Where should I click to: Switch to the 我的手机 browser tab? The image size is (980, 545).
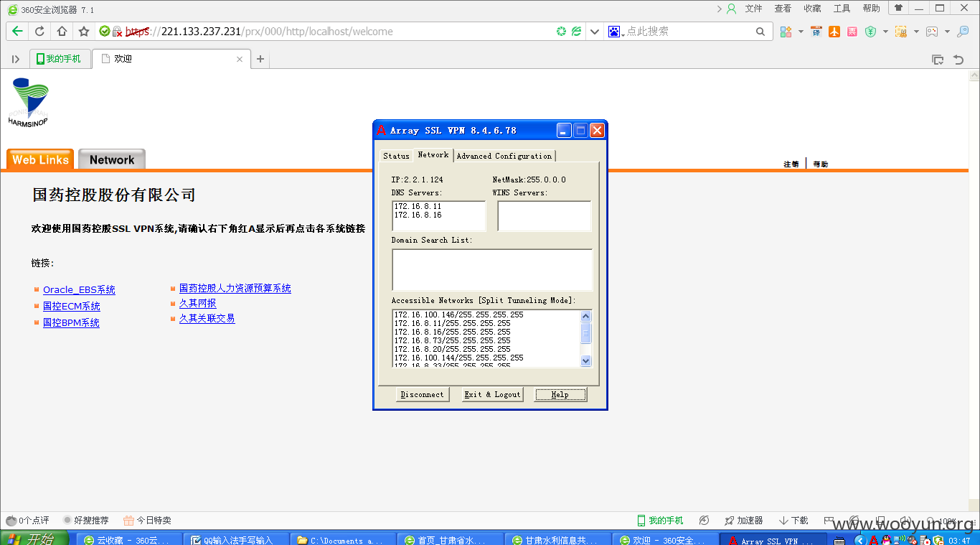coord(60,59)
